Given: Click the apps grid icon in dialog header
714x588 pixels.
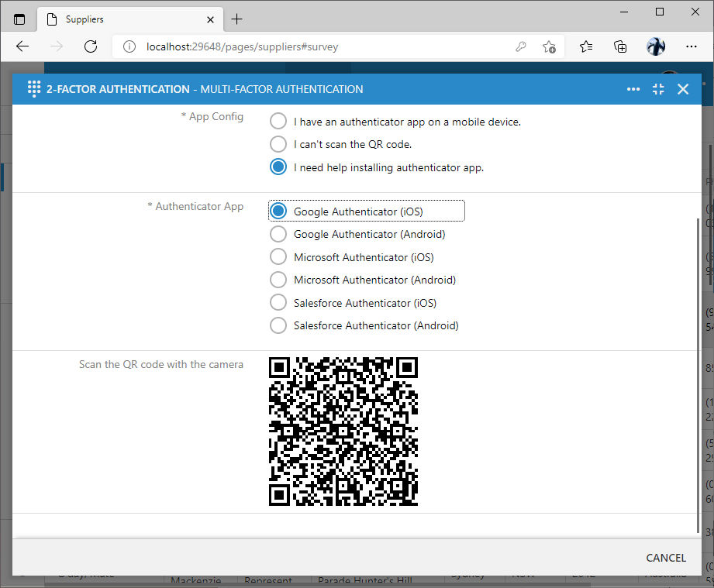Looking at the screenshot, I should tap(34, 88).
